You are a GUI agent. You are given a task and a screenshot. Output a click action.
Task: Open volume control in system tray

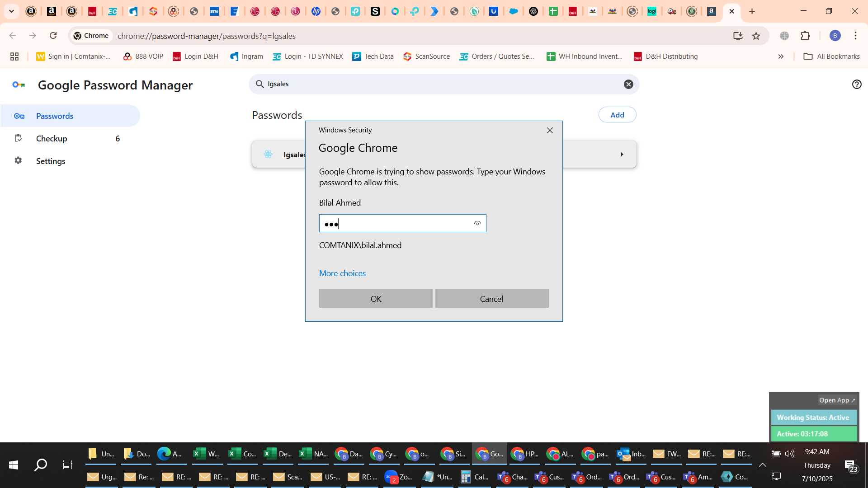790,454
